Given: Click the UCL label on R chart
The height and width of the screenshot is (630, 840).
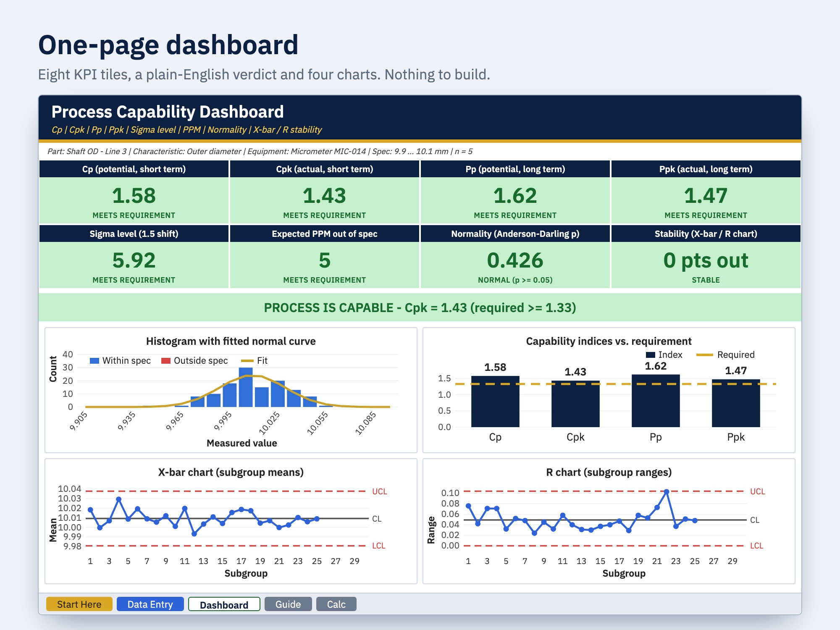Looking at the screenshot, I should [x=758, y=491].
